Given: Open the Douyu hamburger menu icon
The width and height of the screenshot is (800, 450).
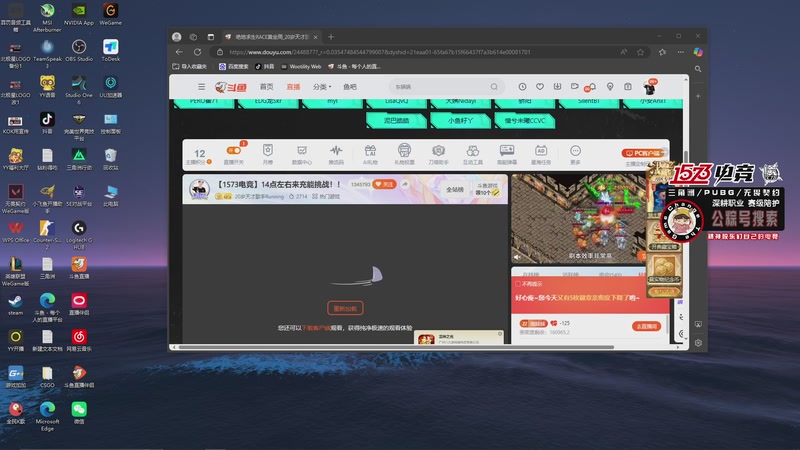Looking at the screenshot, I should click(x=202, y=87).
